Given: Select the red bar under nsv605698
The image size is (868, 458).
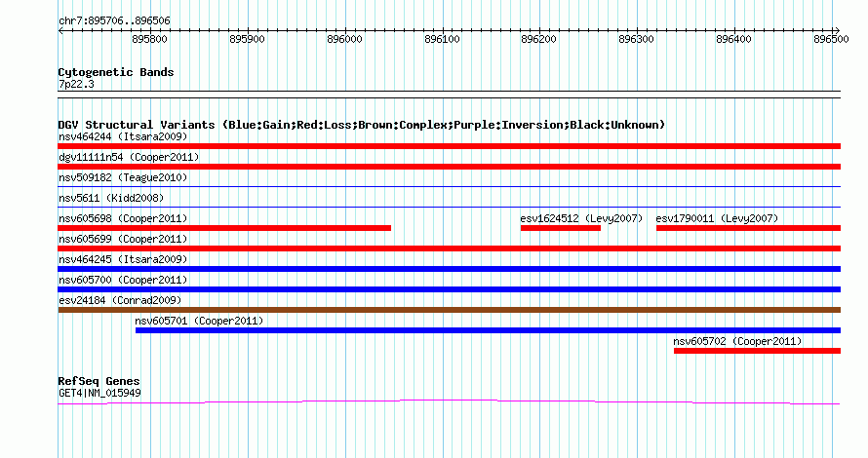Looking at the screenshot, I should (x=224, y=228).
